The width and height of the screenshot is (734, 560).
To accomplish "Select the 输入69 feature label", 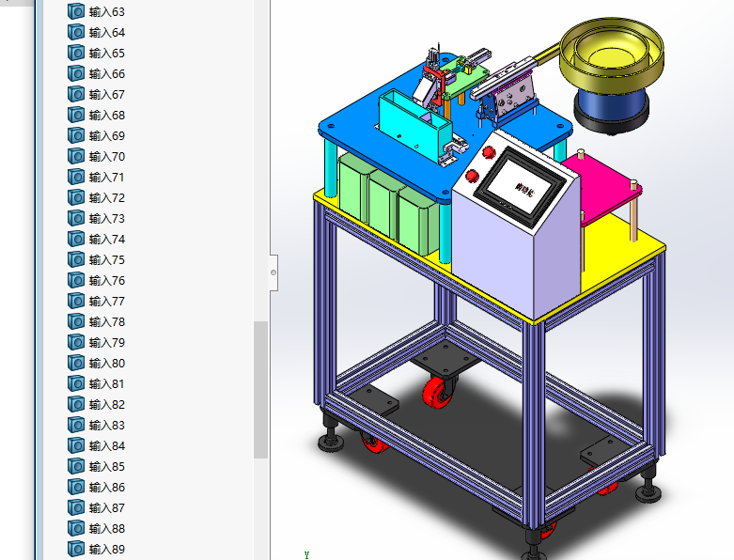I will (107, 136).
